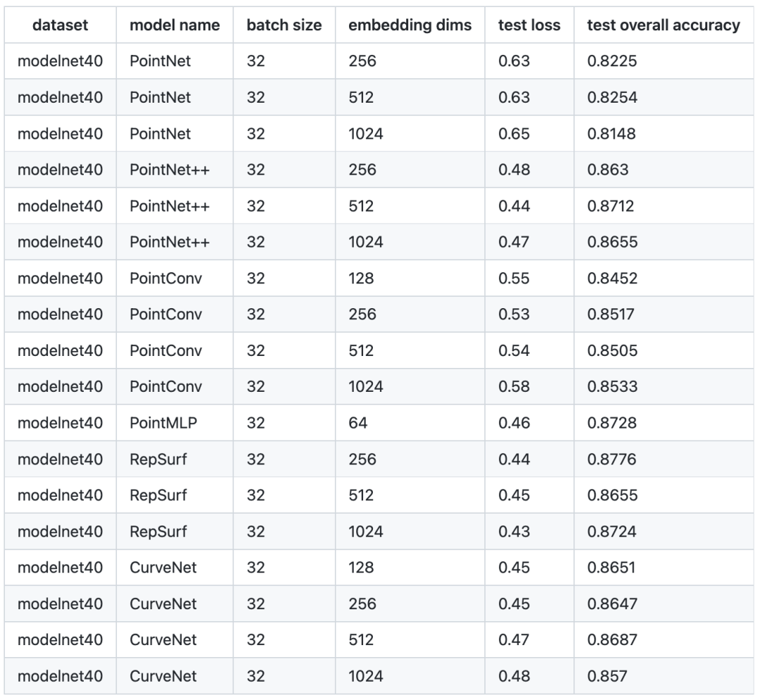The height and width of the screenshot is (700, 760).
Task: Click PointNet model name in 0.8254 row
Action: coord(160,97)
